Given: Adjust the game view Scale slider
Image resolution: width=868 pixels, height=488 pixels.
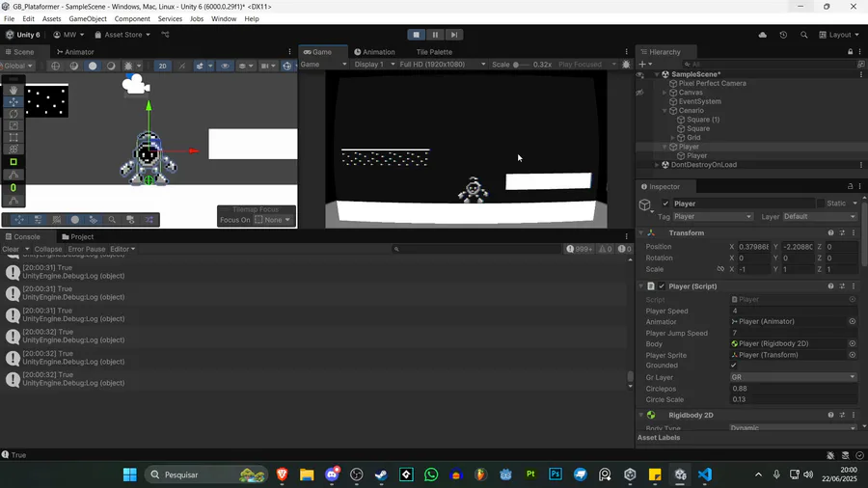Looking at the screenshot, I should click(521, 65).
